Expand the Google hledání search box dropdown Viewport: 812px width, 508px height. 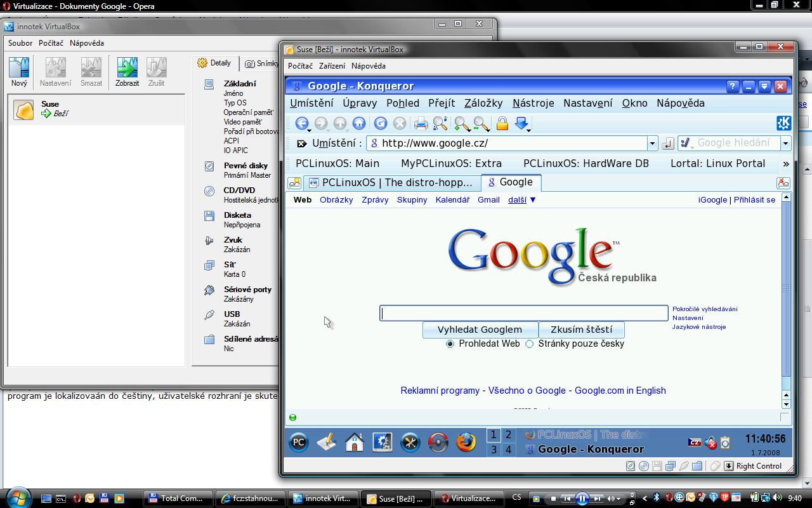pos(785,144)
